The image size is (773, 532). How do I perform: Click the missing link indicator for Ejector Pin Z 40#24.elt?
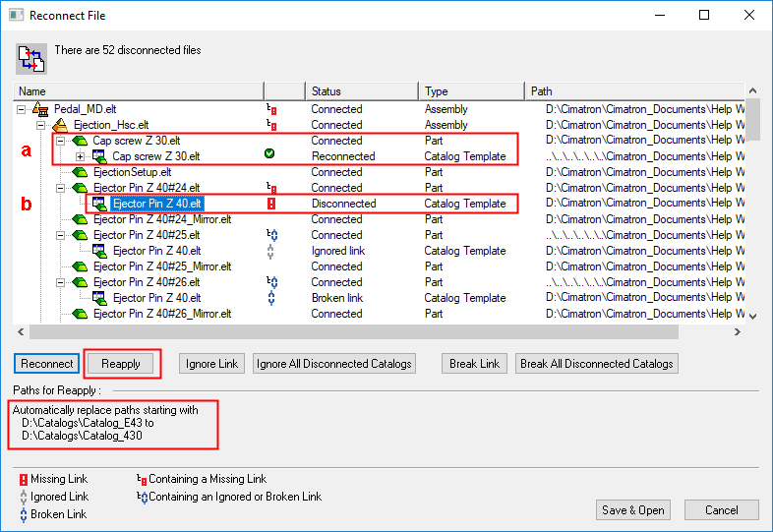[271, 188]
